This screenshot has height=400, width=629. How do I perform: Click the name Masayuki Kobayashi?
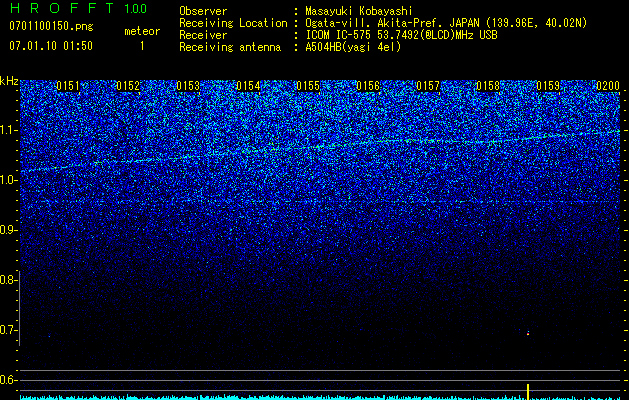tap(359, 11)
